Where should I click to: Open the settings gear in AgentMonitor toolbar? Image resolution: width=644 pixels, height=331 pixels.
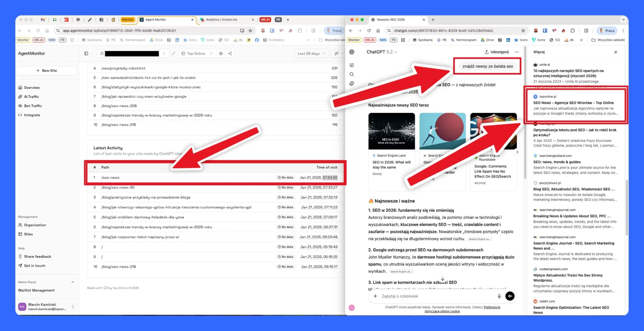(221, 53)
